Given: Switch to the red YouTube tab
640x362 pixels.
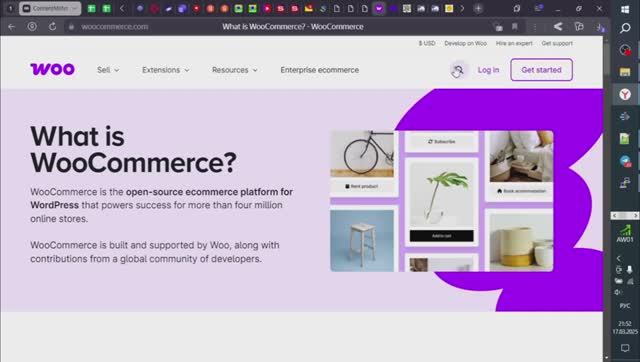Looking at the screenshot, I should (267, 8).
